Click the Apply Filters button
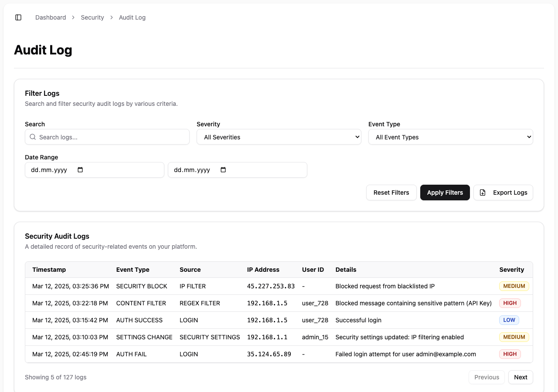The height and width of the screenshot is (392, 558). point(445,193)
